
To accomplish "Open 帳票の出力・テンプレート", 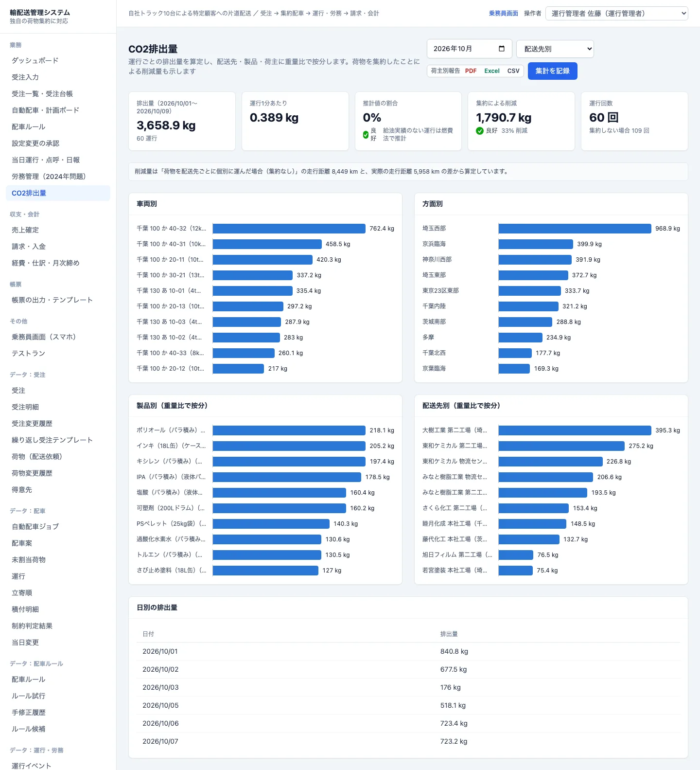I will click(58, 300).
